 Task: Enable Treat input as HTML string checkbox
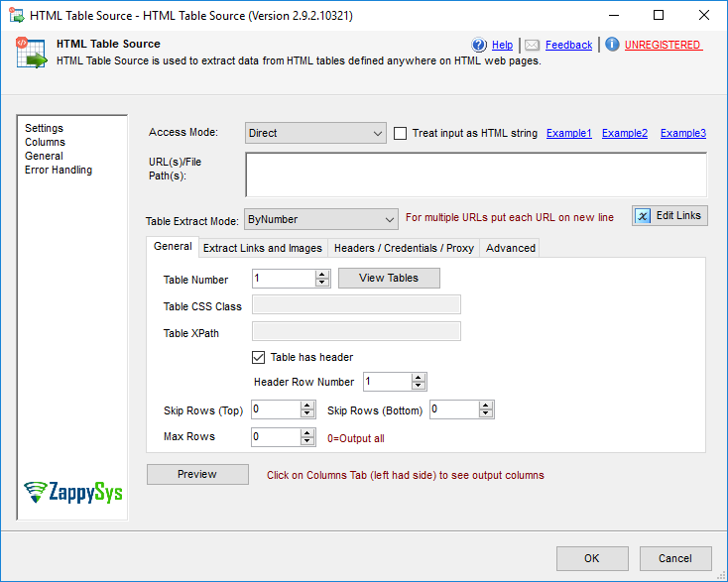point(400,133)
